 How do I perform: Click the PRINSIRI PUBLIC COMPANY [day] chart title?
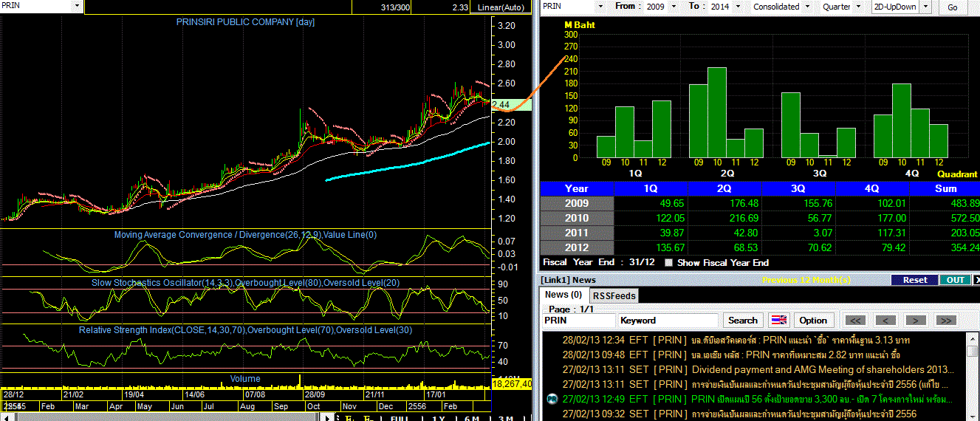245,22
